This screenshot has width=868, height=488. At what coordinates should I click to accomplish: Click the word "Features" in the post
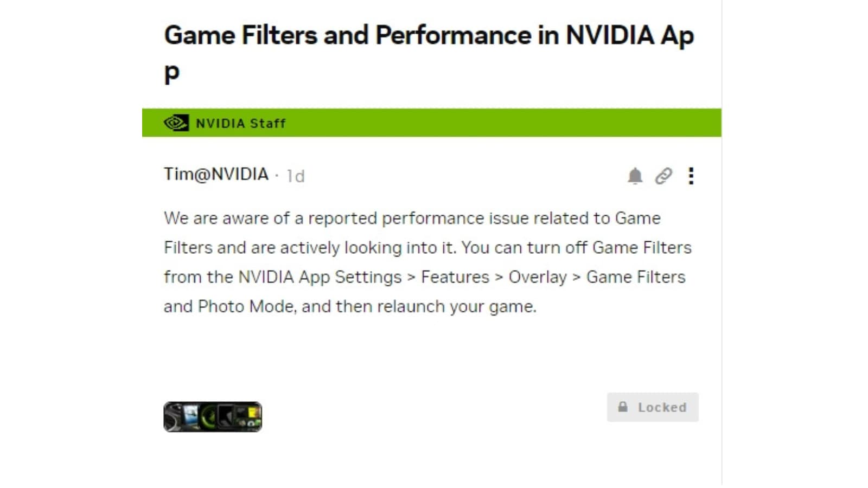point(455,277)
